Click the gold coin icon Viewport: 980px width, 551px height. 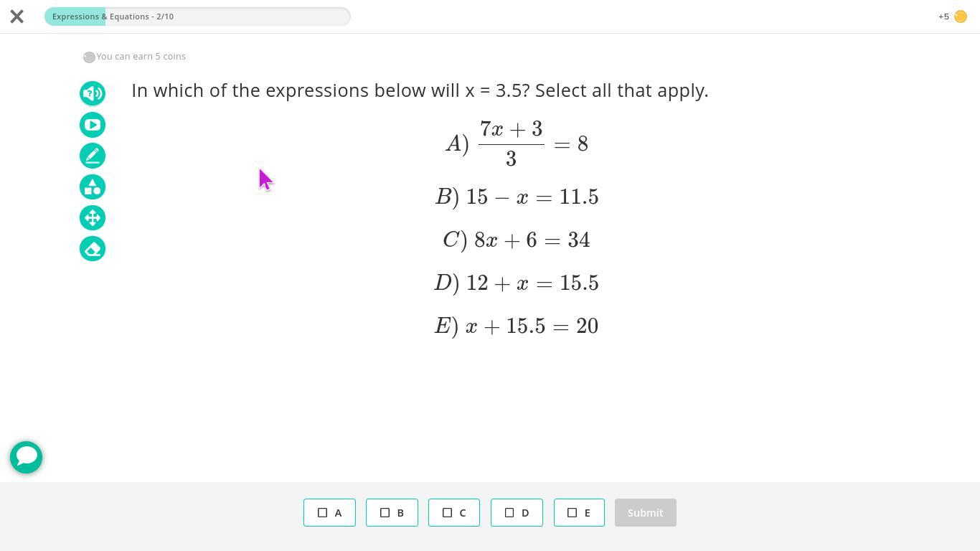[961, 17]
